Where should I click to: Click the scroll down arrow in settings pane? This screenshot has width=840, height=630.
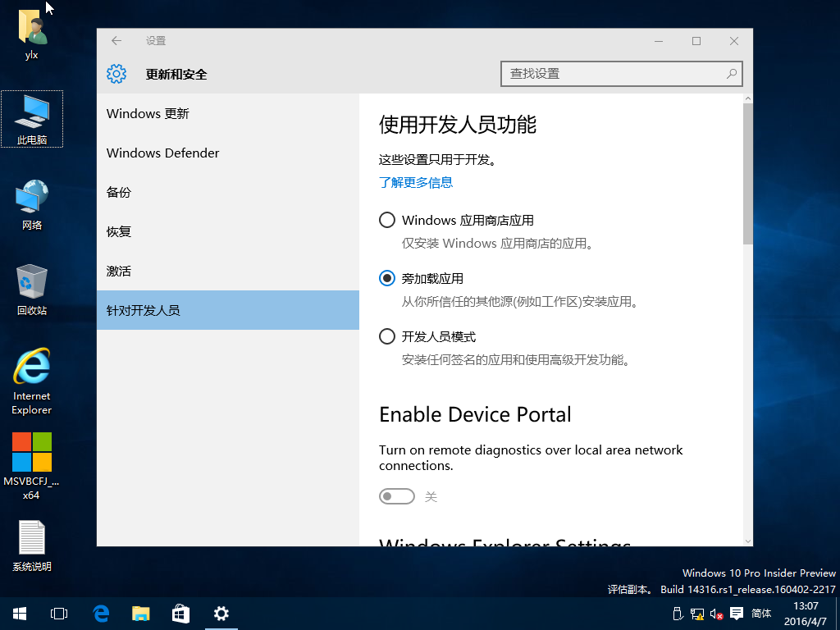(x=747, y=541)
